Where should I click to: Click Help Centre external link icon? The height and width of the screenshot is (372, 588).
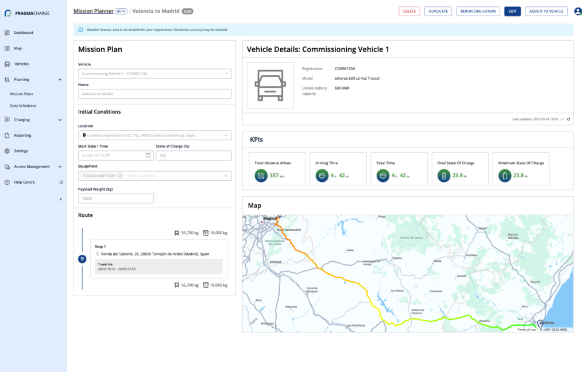click(61, 182)
